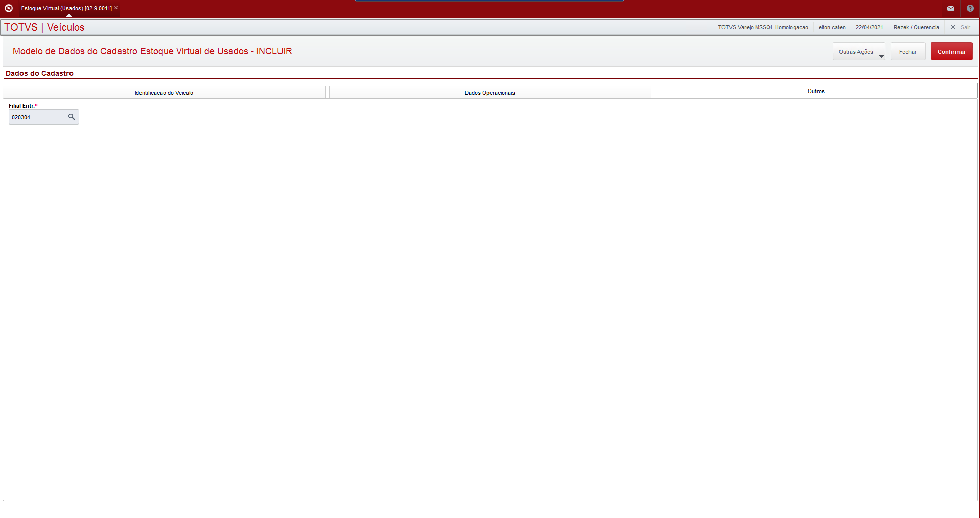Click the X icon next to Sair
This screenshot has width=980, height=518.
tap(953, 27)
